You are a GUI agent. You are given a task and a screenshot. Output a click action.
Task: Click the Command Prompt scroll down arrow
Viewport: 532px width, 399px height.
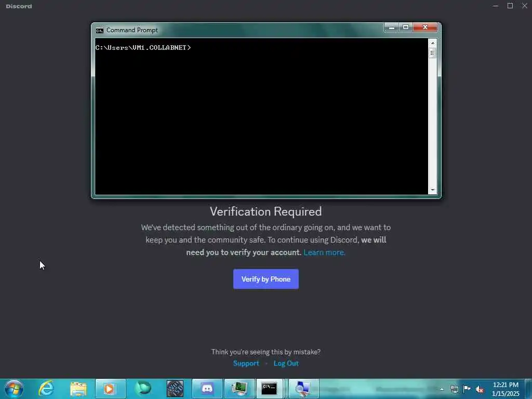click(433, 190)
